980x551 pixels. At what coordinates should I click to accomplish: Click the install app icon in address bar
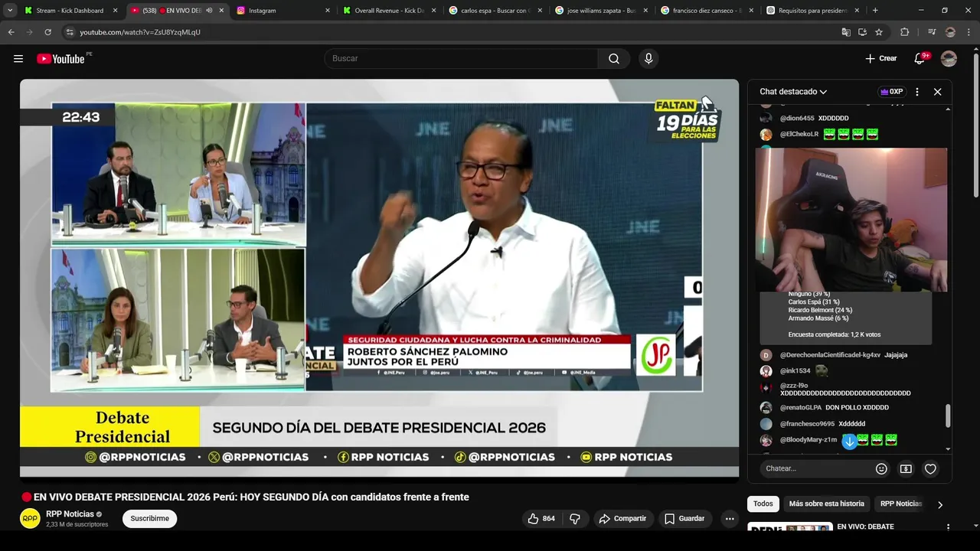[863, 32]
